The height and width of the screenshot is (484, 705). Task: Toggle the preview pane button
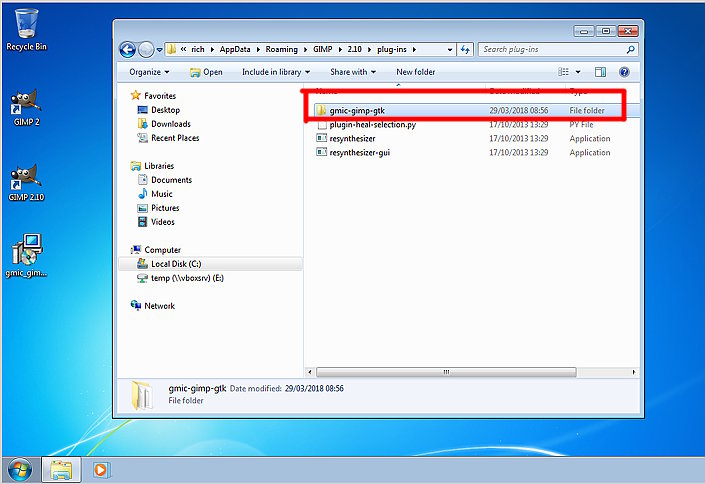(600, 72)
